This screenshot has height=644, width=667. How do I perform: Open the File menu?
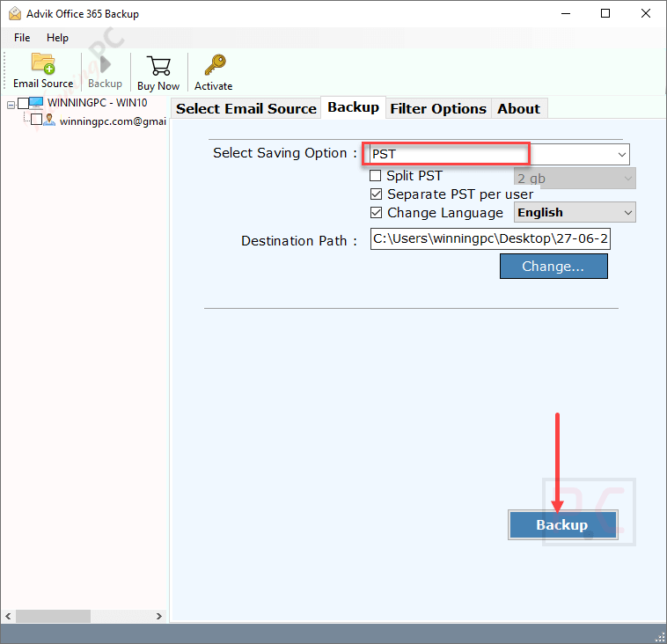pos(22,38)
